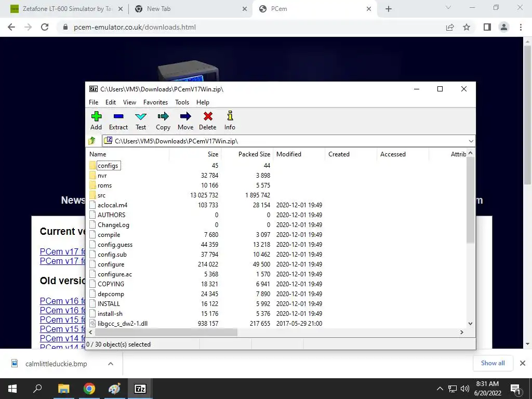The width and height of the screenshot is (532, 399).
Task: Click the Move toolbar icon
Action: [185, 121]
